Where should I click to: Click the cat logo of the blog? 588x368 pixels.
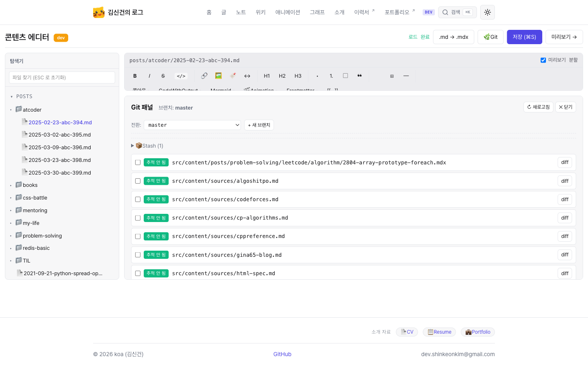click(x=99, y=12)
